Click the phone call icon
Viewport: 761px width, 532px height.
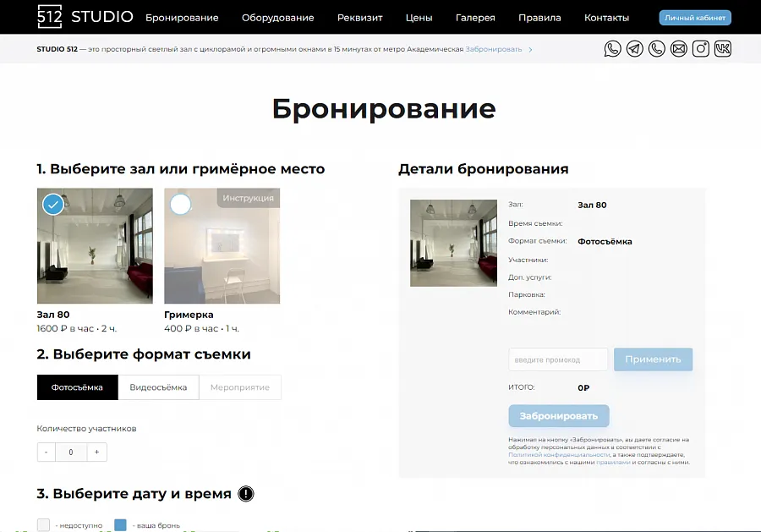point(657,49)
